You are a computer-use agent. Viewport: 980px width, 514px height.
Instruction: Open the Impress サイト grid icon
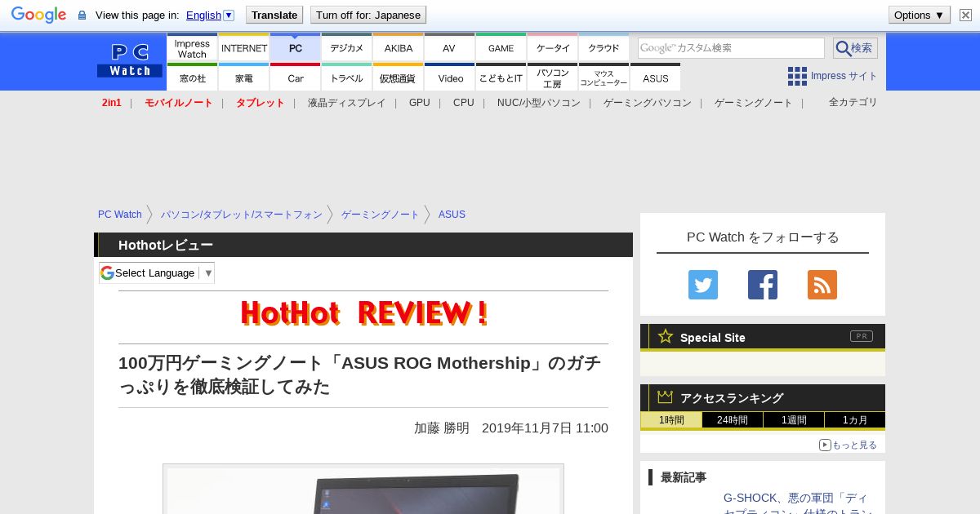tap(797, 76)
